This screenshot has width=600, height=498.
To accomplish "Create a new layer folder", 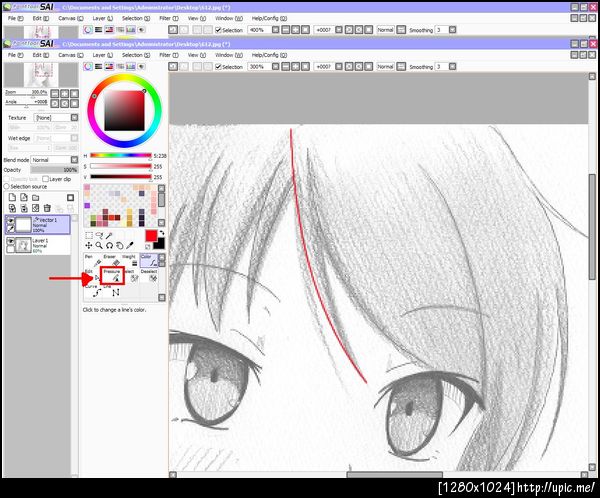I will pyautogui.click(x=36, y=197).
